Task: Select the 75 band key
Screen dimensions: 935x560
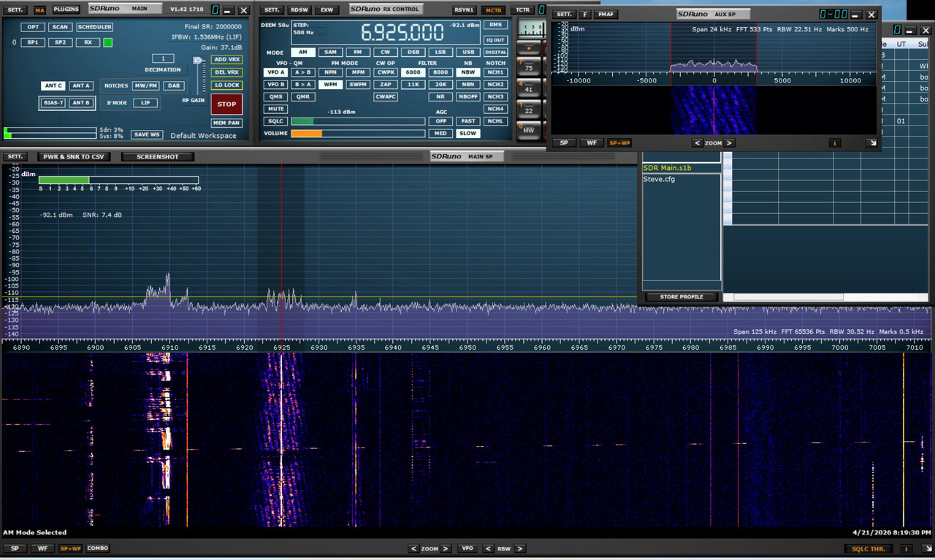Action: tap(529, 68)
